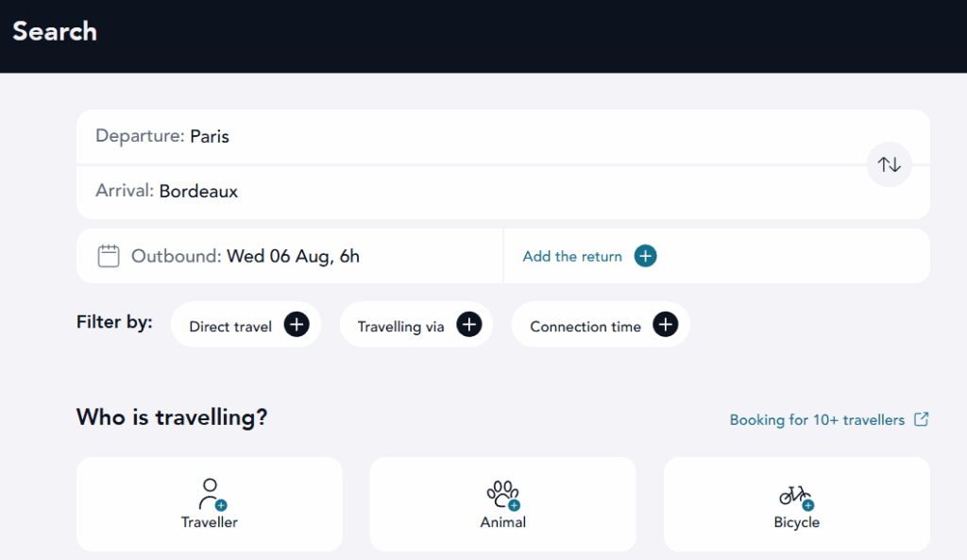Toggle the Direct travel filter
The height and width of the screenshot is (560, 967).
pyautogui.click(x=246, y=325)
